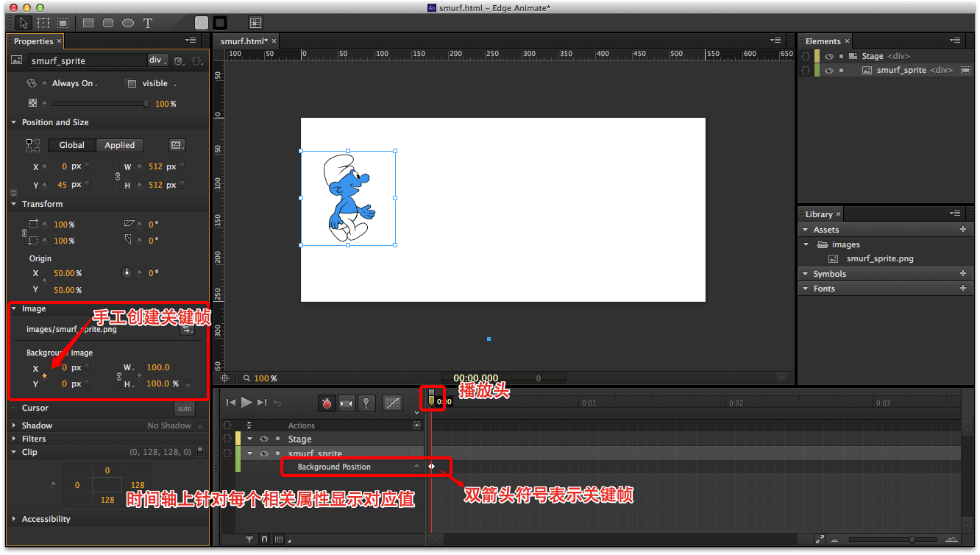Image resolution: width=980 pixels, height=555 pixels.
Task: Open the div element type dropdown
Action: pos(158,60)
